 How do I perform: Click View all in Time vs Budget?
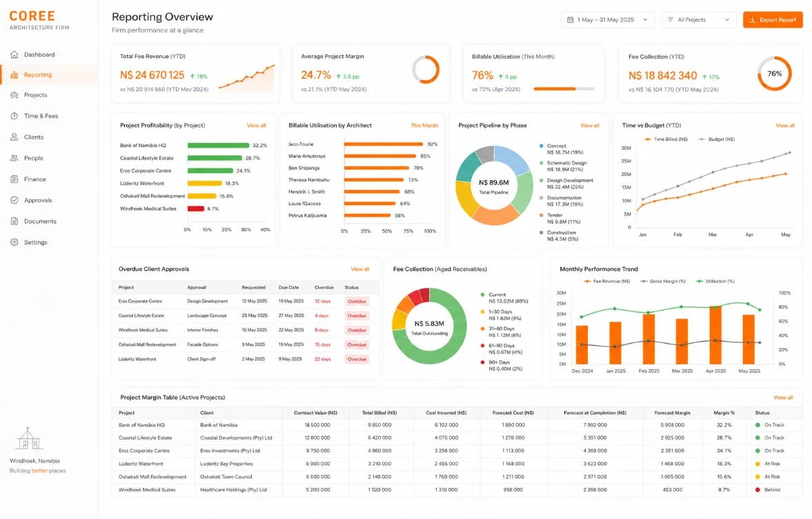(785, 126)
